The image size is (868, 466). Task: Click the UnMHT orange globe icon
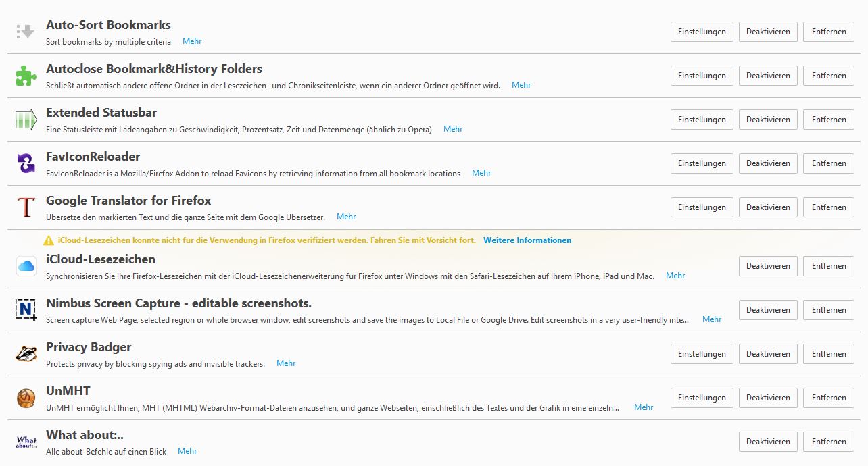(26, 398)
